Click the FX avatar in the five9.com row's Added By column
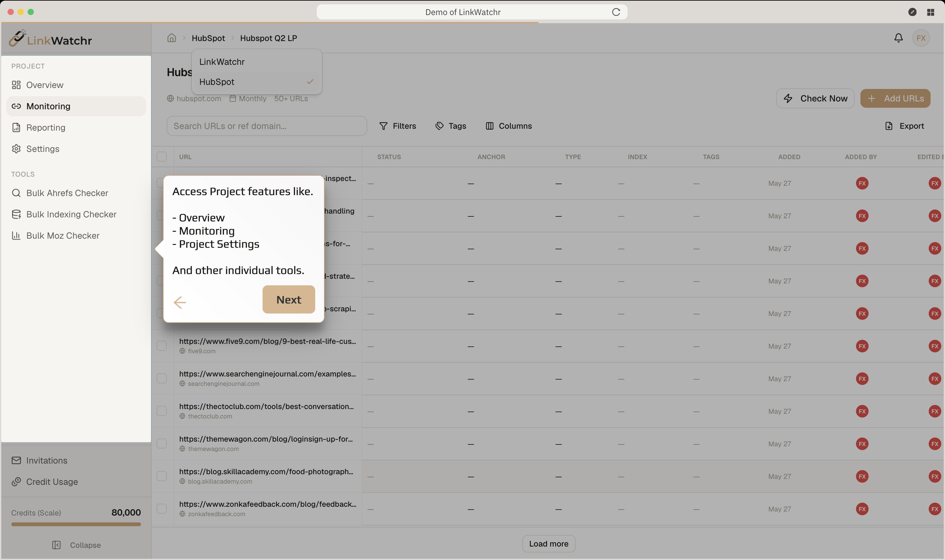This screenshot has width=945, height=560. click(862, 346)
